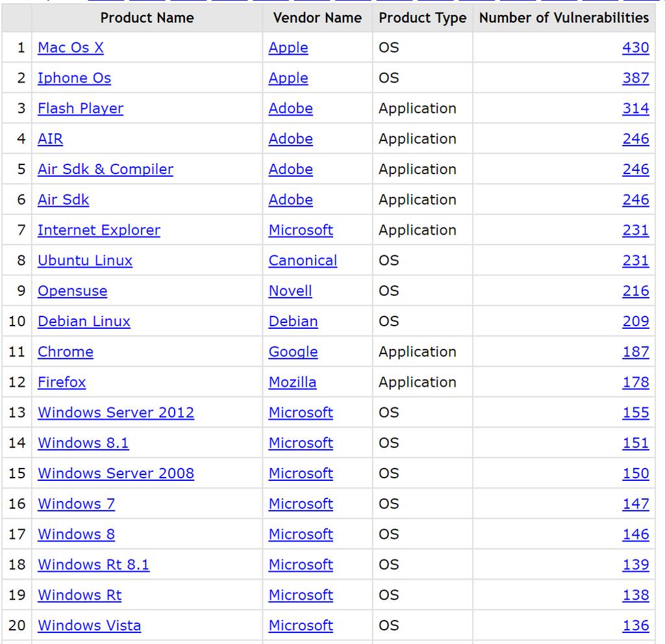665x644 pixels.
Task: Click Microsoft vendor link in Internet Explorer row
Action: (301, 230)
